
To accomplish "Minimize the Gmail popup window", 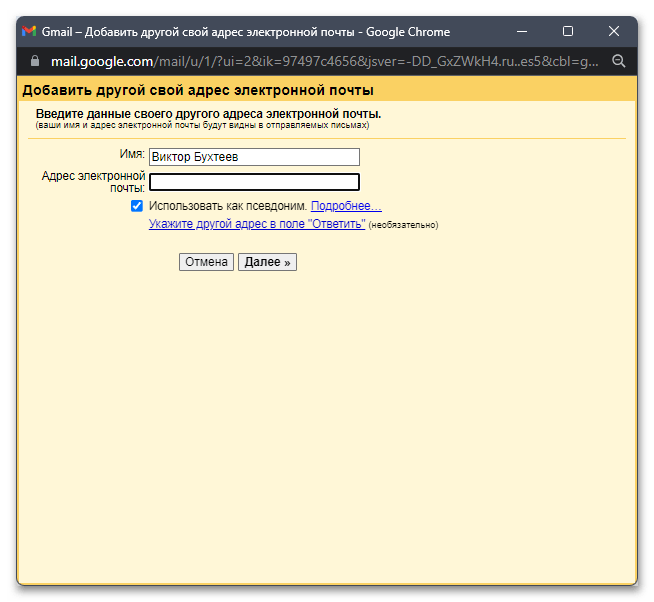I will [522, 31].
